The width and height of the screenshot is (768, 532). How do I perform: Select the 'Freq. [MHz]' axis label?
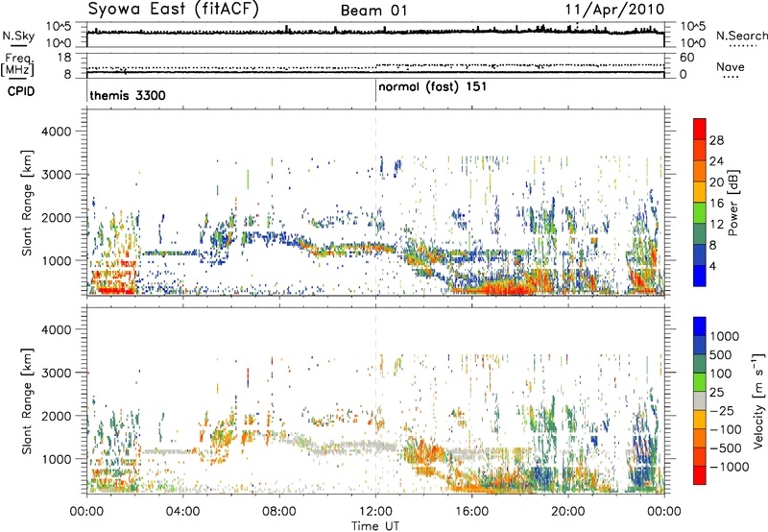tap(17, 64)
